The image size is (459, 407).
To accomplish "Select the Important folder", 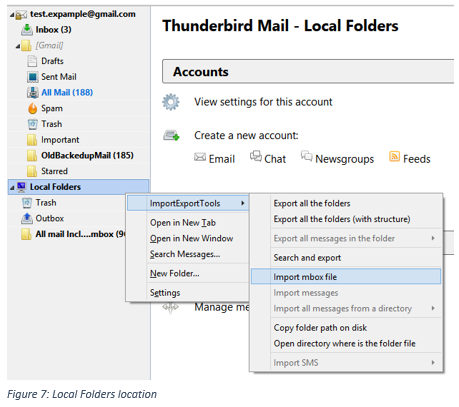I will pos(60,140).
